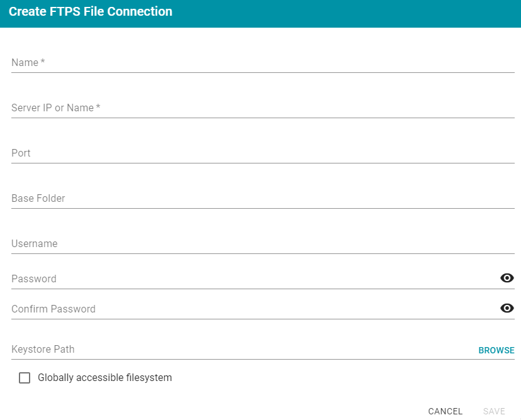521x420 pixels.
Task: Click the Keystore Path label text
Action: point(43,350)
